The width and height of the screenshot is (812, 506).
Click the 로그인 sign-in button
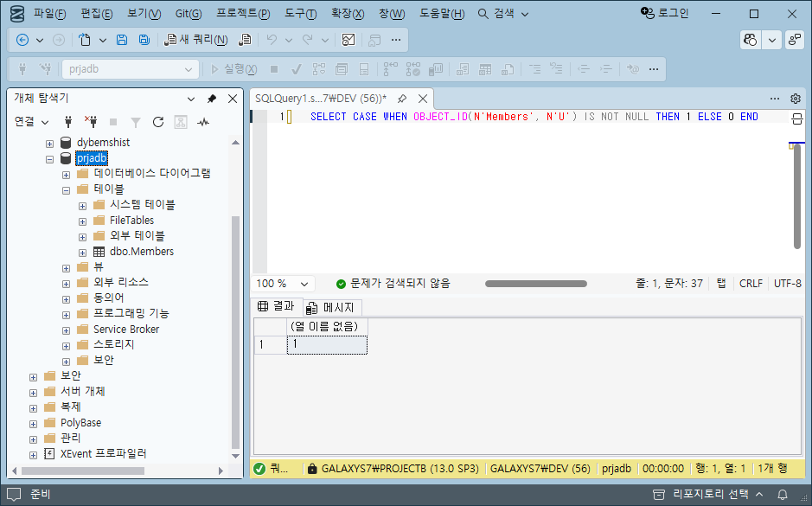pyautogui.click(x=664, y=14)
